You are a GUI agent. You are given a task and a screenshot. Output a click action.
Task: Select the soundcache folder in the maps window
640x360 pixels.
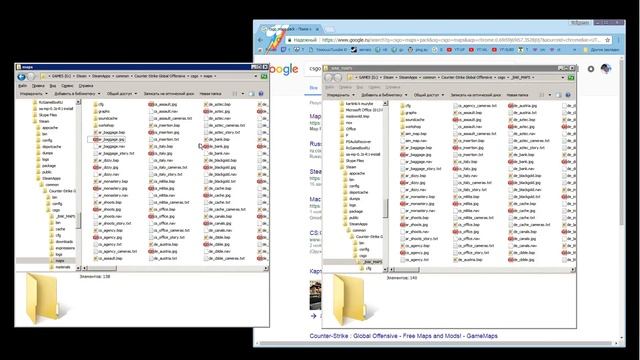point(105,118)
